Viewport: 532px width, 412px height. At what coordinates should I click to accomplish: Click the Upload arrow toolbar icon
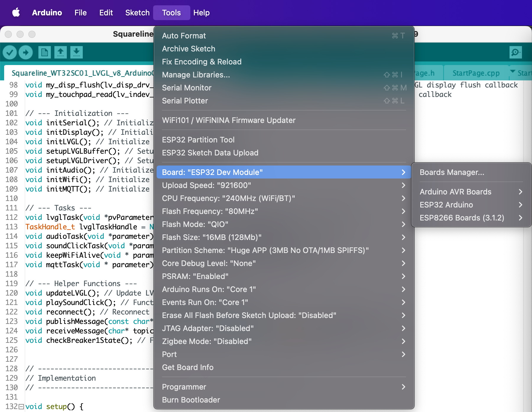(x=26, y=52)
